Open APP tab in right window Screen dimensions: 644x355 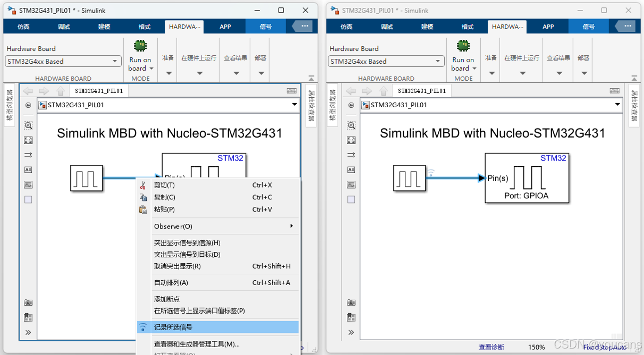coord(548,27)
